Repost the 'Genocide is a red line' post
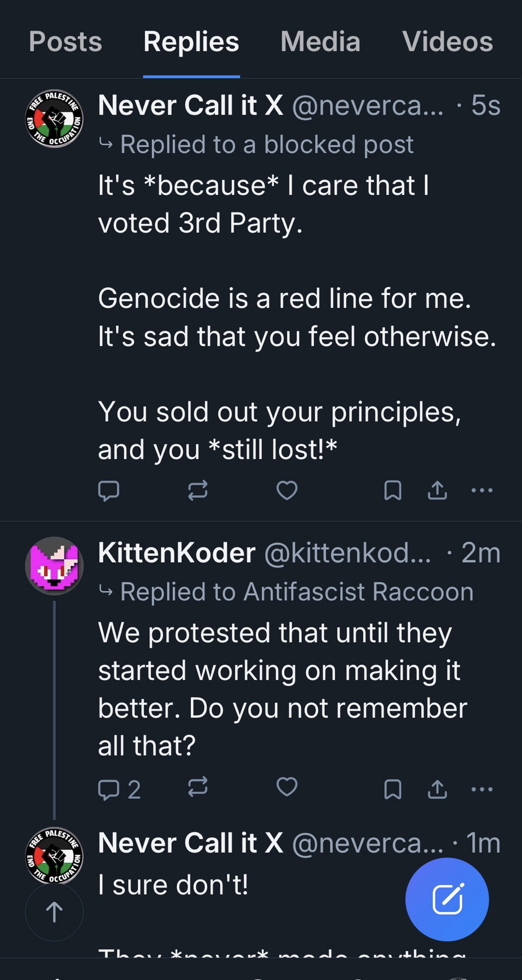 (x=198, y=490)
